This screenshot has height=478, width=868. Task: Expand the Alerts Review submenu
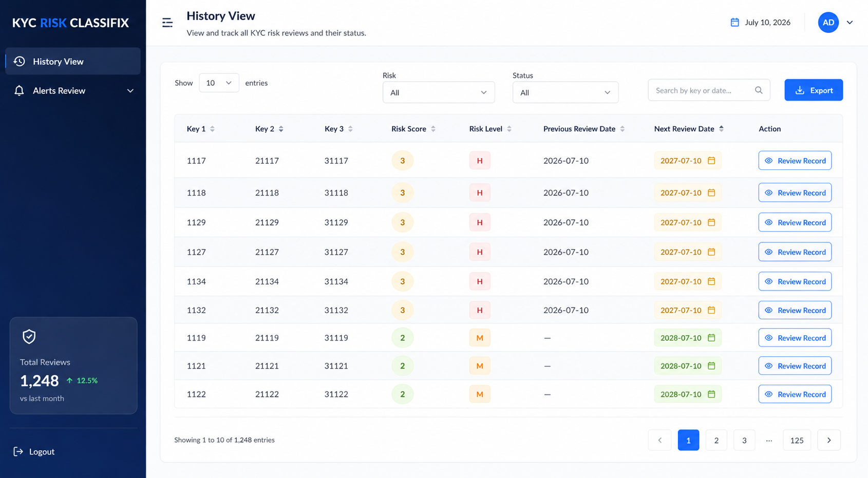pyautogui.click(x=130, y=91)
